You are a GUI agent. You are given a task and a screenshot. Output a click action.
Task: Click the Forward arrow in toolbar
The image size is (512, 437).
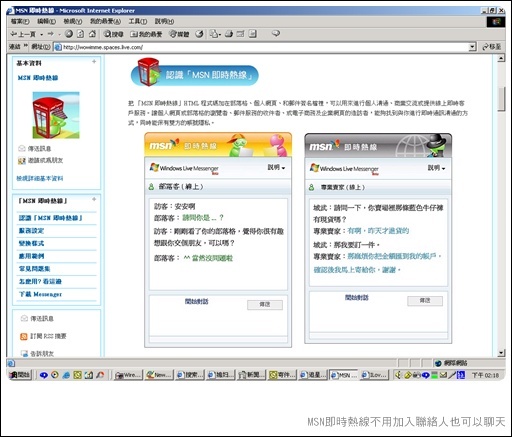(50, 34)
